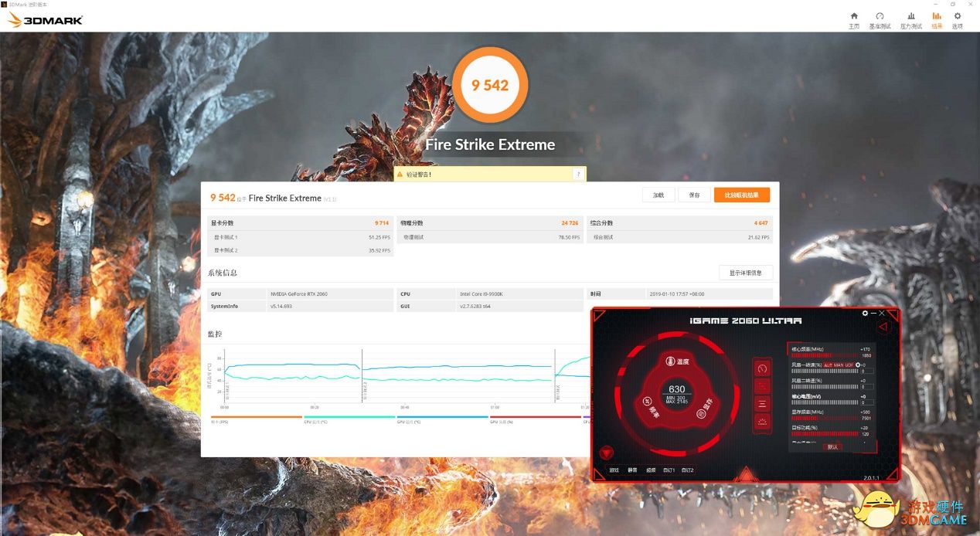Toggle the green CPU temperature legend entry
The image size is (980, 536).
(349, 419)
